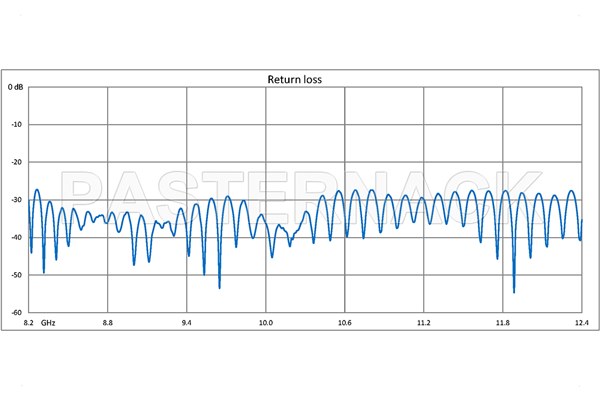Click the -50 y-axis label
The height and width of the screenshot is (400, 600).
pyautogui.click(x=17, y=275)
